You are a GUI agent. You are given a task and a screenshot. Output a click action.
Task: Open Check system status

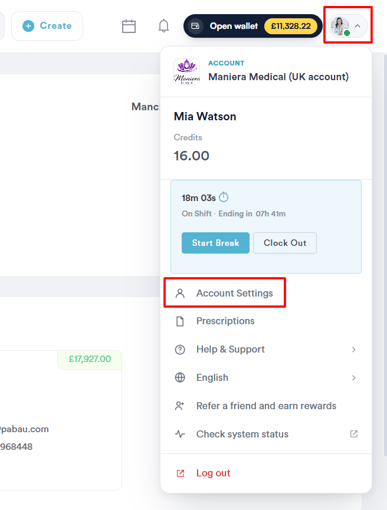point(266,434)
